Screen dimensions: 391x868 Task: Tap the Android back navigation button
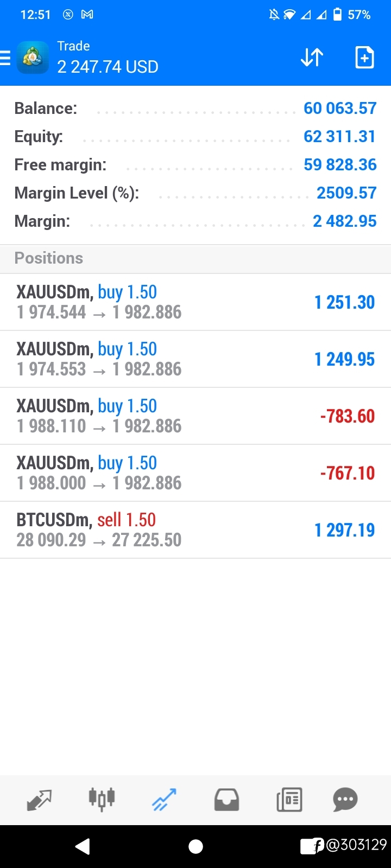[83, 846]
